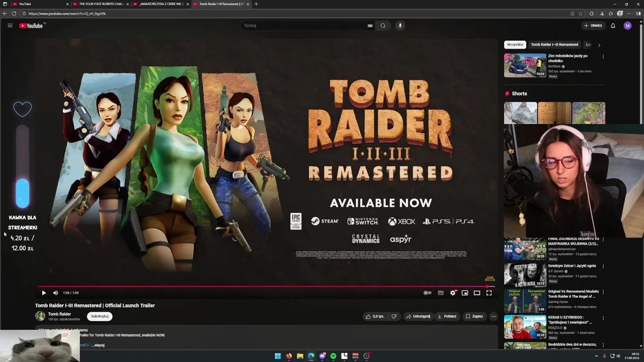Add page to favorites with star icon
644x362 pixels.
581,14
